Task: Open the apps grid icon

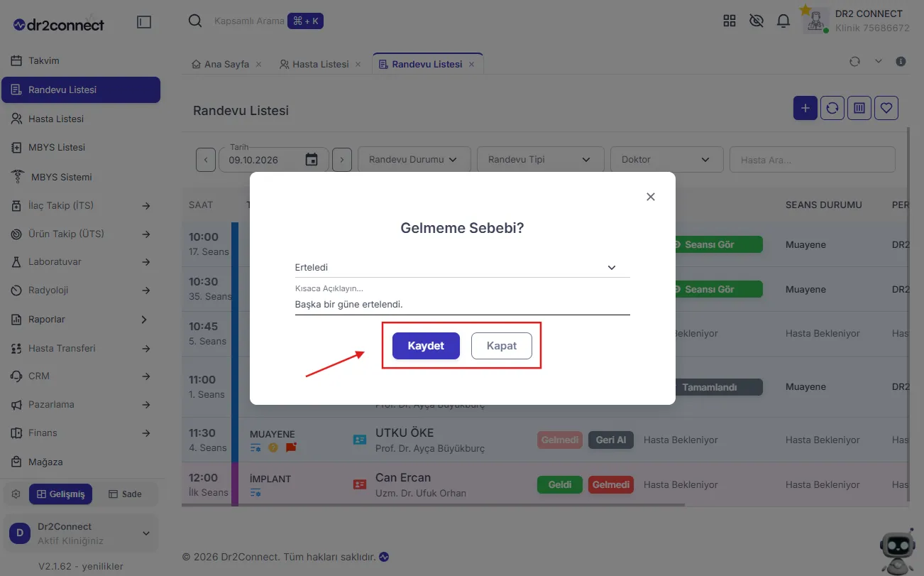Action: tap(730, 21)
